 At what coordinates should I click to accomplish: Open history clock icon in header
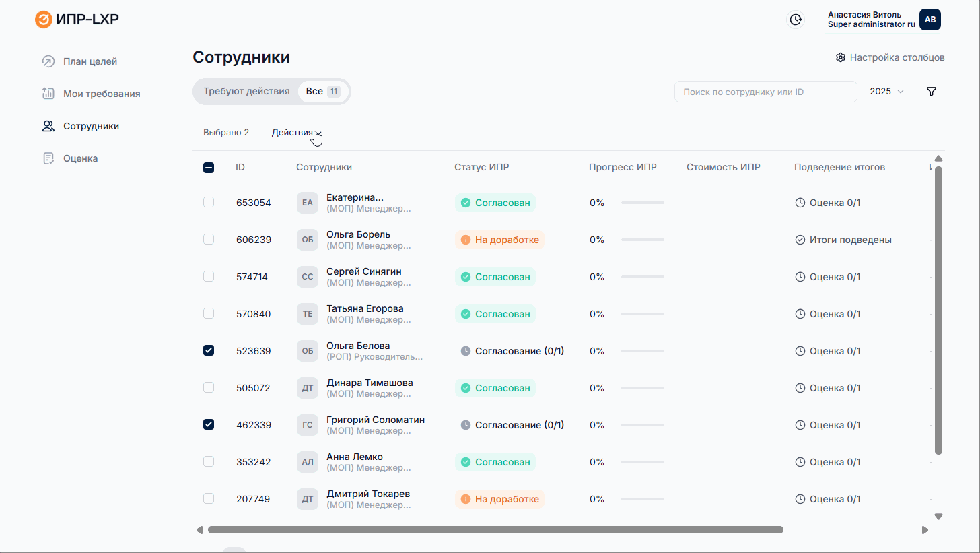click(x=796, y=20)
